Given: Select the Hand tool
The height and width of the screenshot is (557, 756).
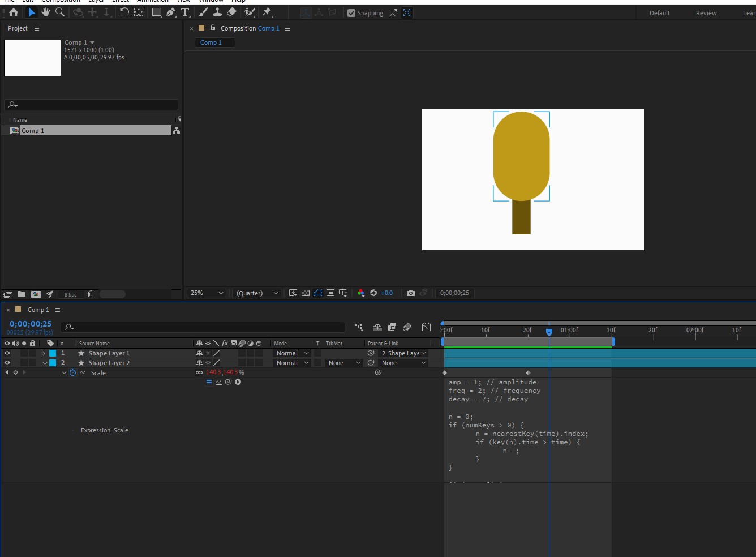Looking at the screenshot, I should (46, 12).
